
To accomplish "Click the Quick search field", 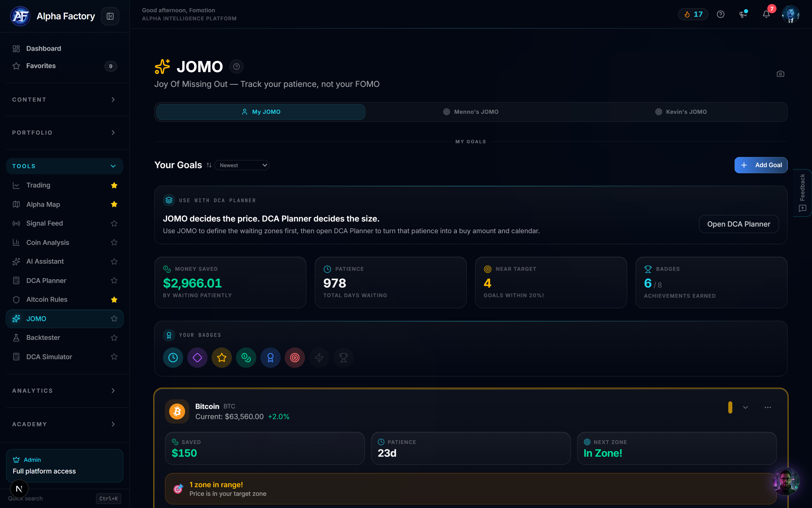I will [65, 499].
